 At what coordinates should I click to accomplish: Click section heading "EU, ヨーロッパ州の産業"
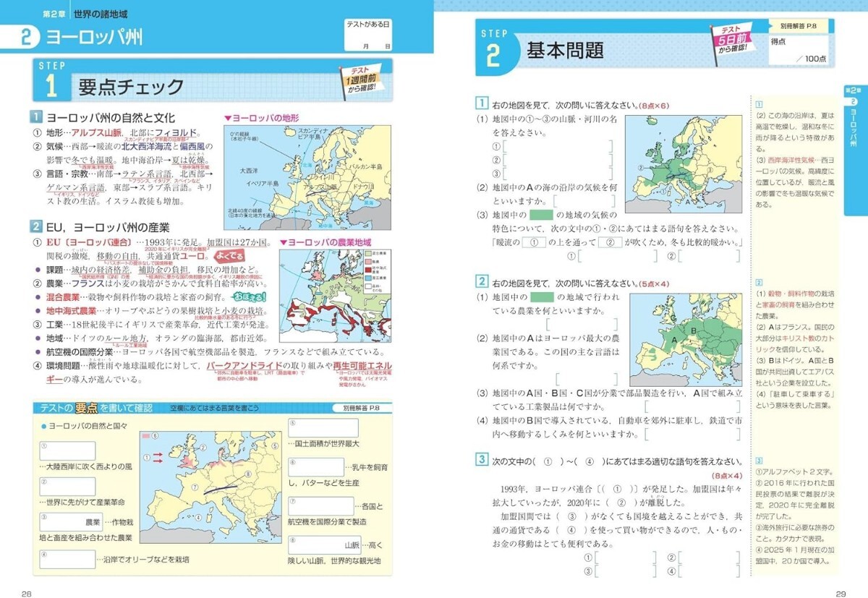click(109, 227)
